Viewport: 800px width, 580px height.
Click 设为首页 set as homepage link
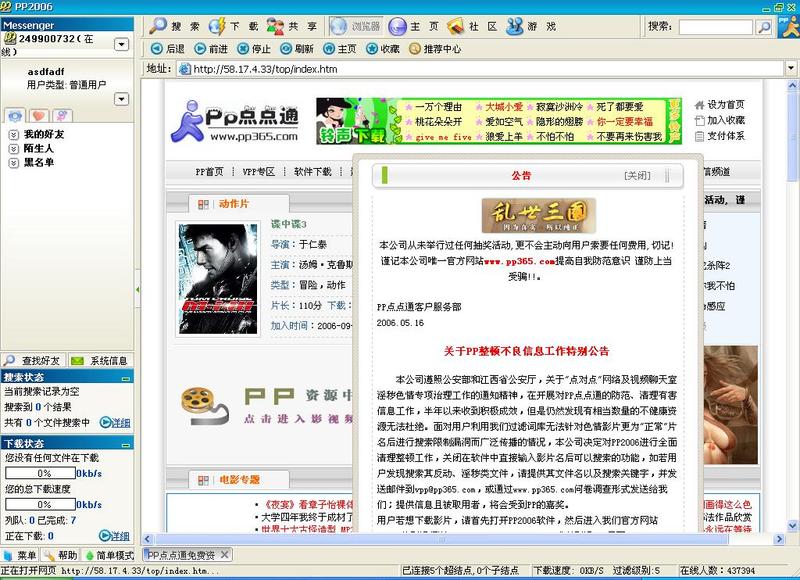coord(720,105)
